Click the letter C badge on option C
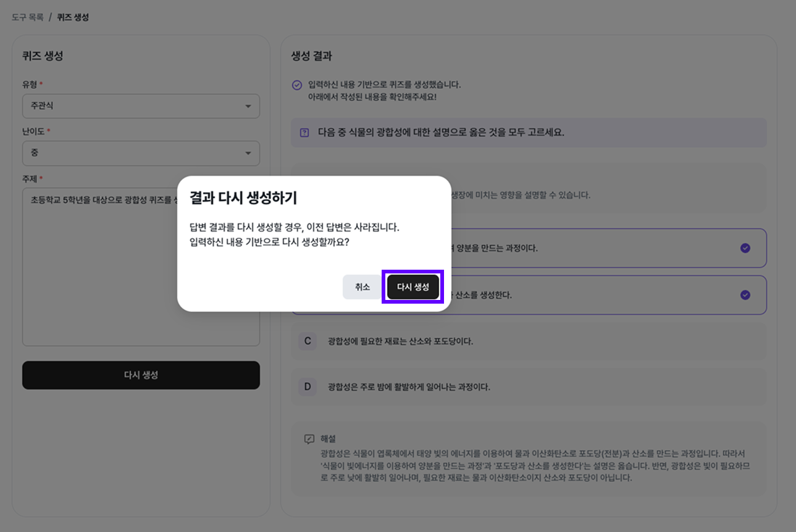The image size is (796, 532). coord(308,341)
